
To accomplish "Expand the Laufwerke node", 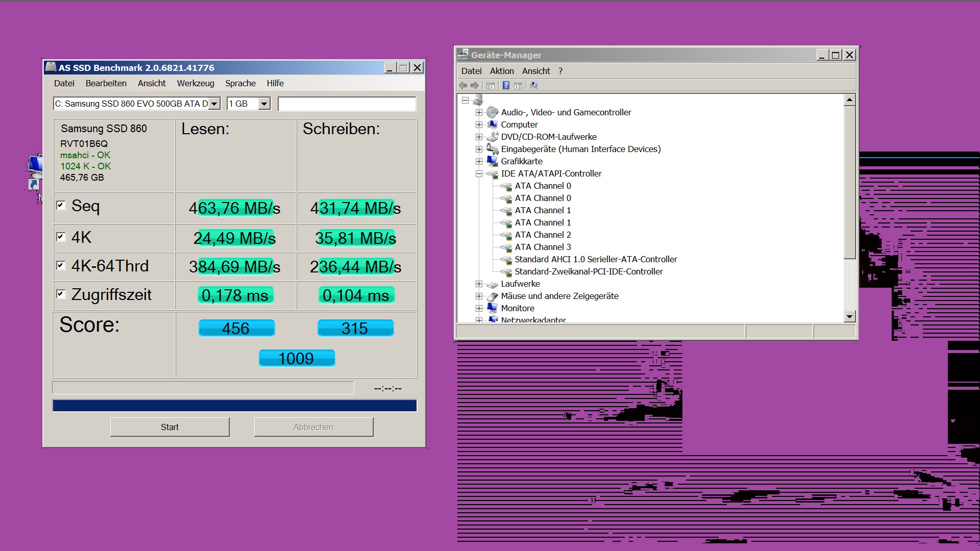I will click(x=479, y=284).
